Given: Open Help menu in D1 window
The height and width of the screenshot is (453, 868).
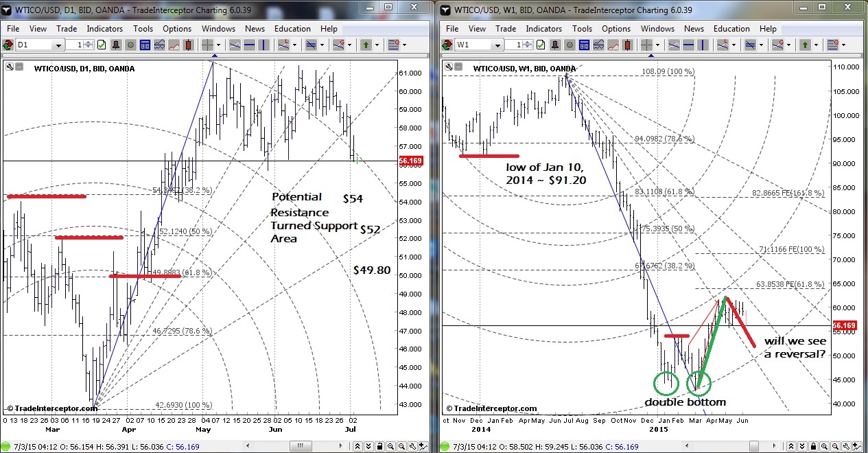Looking at the screenshot, I should 329,29.
